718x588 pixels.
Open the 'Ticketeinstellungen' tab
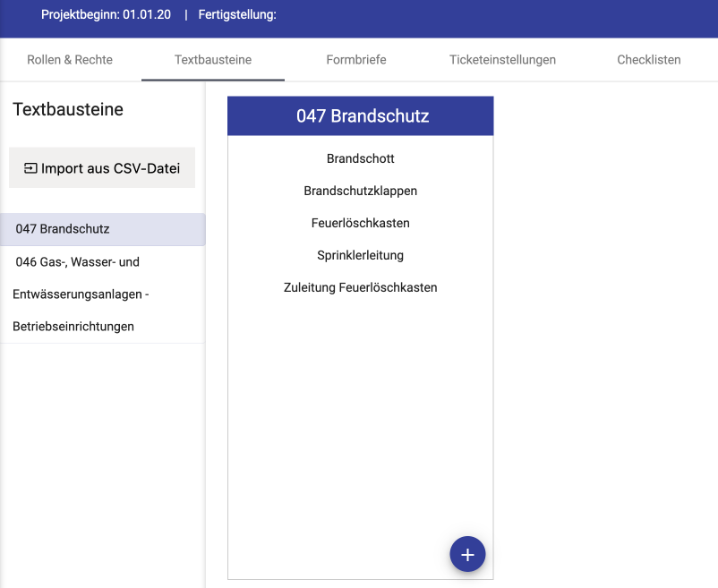coord(502,60)
